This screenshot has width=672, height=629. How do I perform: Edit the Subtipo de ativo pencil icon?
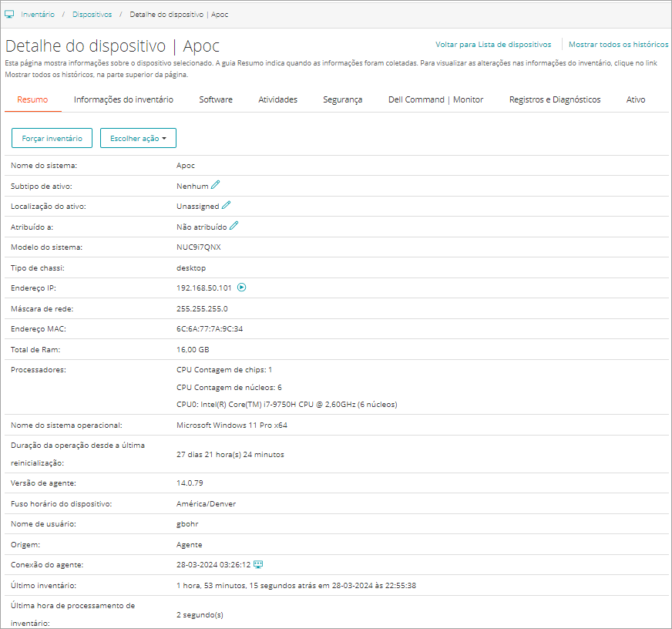(216, 185)
